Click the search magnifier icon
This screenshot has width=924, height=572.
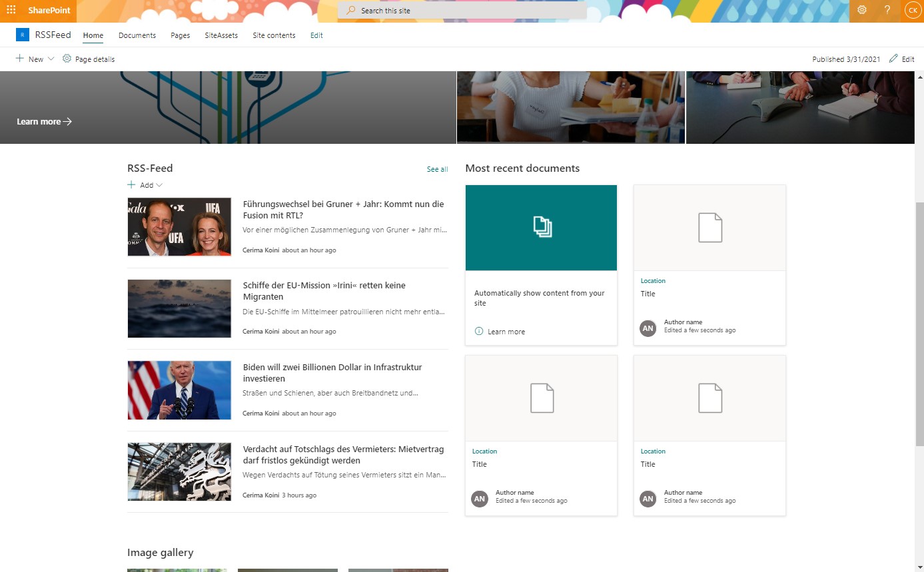[350, 10]
